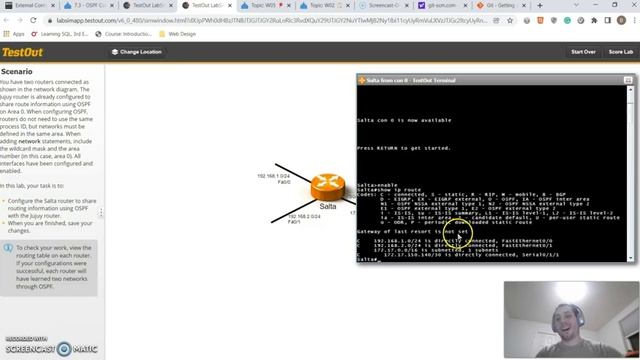The width and height of the screenshot is (640, 360).
Task: Click the green circle extension icon
Action: click(567, 20)
